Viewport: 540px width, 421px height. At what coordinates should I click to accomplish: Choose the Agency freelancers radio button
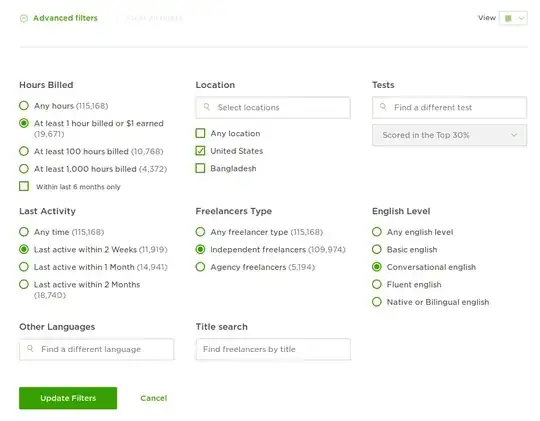click(x=200, y=267)
